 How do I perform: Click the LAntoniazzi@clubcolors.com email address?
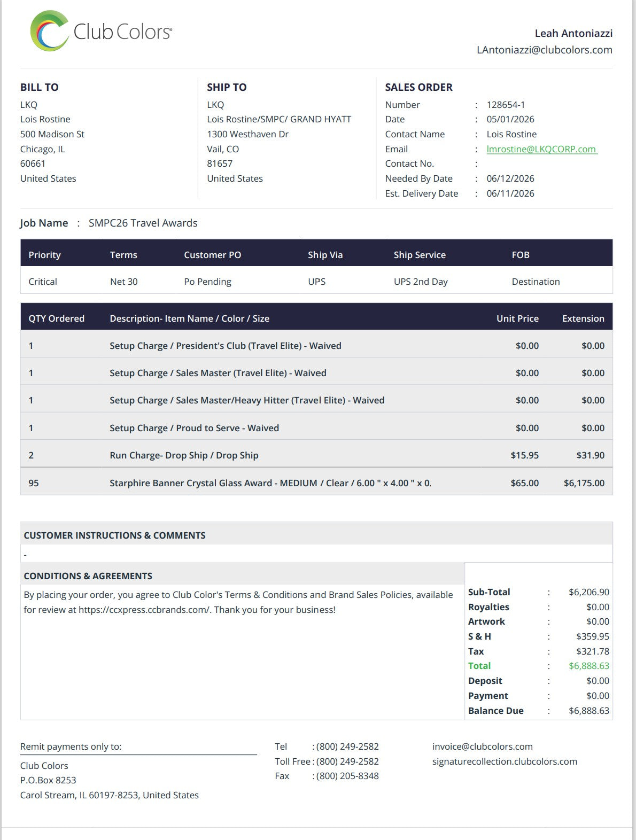pos(544,50)
